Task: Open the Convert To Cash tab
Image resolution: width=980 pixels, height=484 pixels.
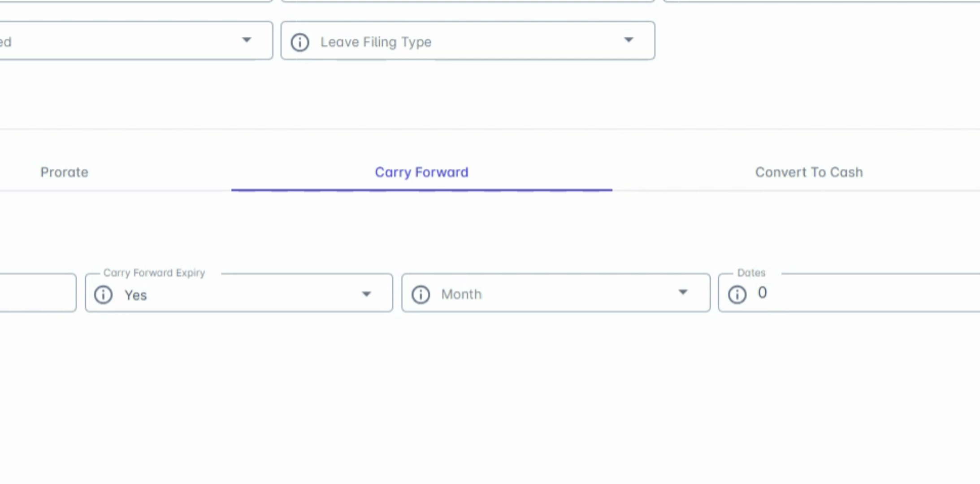Action: coord(809,172)
